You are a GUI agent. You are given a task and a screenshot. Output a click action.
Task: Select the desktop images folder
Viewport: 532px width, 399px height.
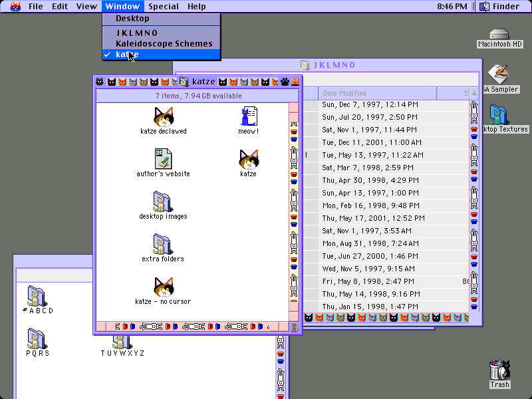pyautogui.click(x=162, y=201)
